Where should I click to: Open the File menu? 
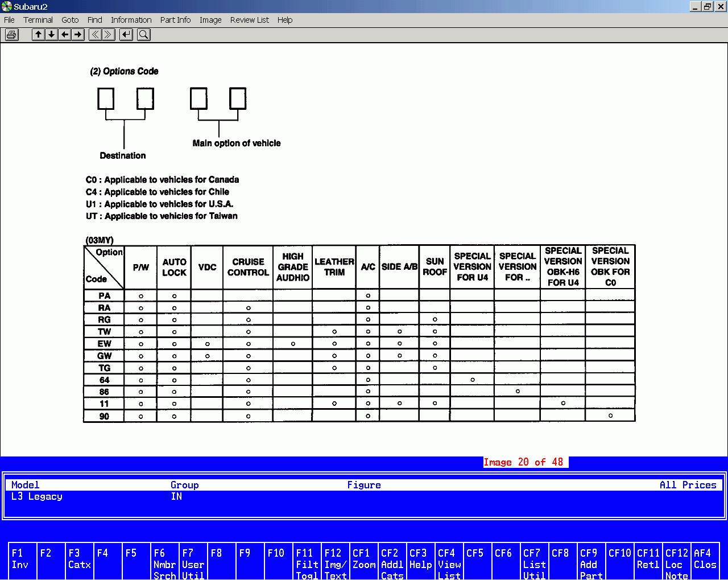tap(9, 20)
